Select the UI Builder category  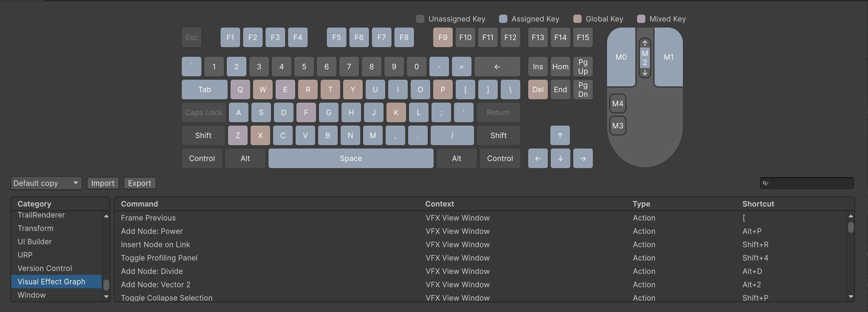pyautogui.click(x=35, y=242)
